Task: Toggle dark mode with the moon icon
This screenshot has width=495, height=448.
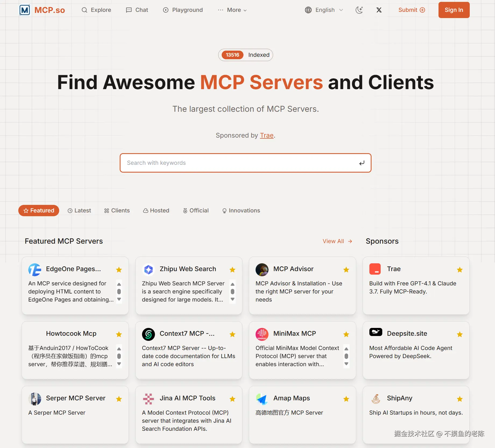Action: 359,10
